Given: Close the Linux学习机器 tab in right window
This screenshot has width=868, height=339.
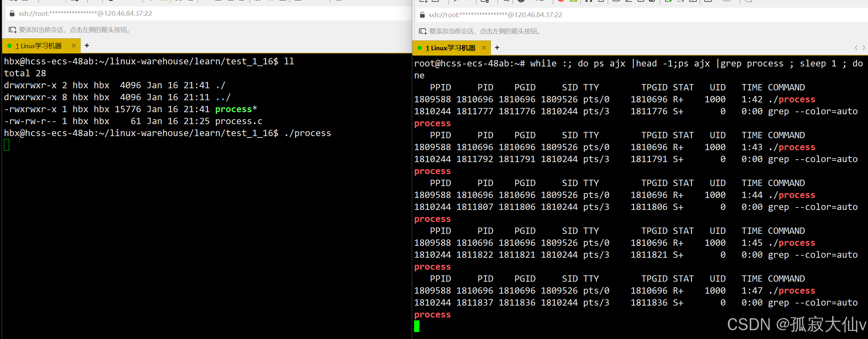Looking at the screenshot, I should tap(484, 48).
